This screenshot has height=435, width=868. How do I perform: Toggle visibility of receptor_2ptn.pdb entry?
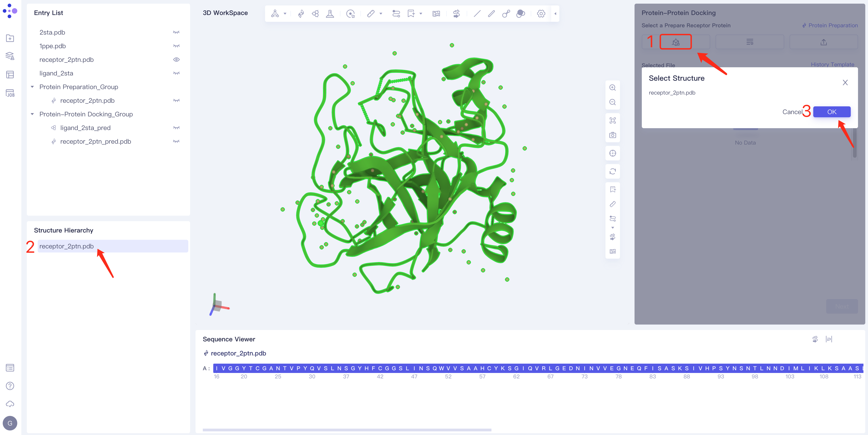pyautogui.click(x=176, y=60)
